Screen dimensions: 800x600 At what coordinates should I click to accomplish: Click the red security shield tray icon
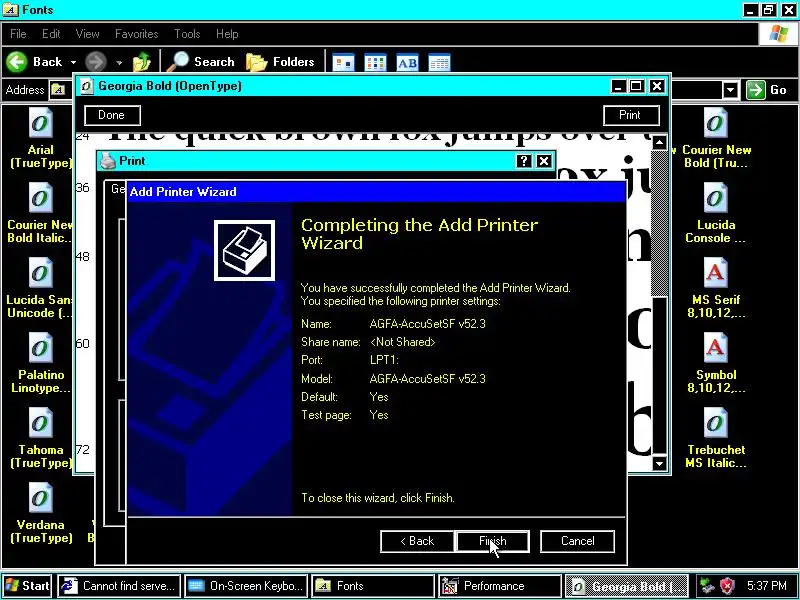(727, 586)
